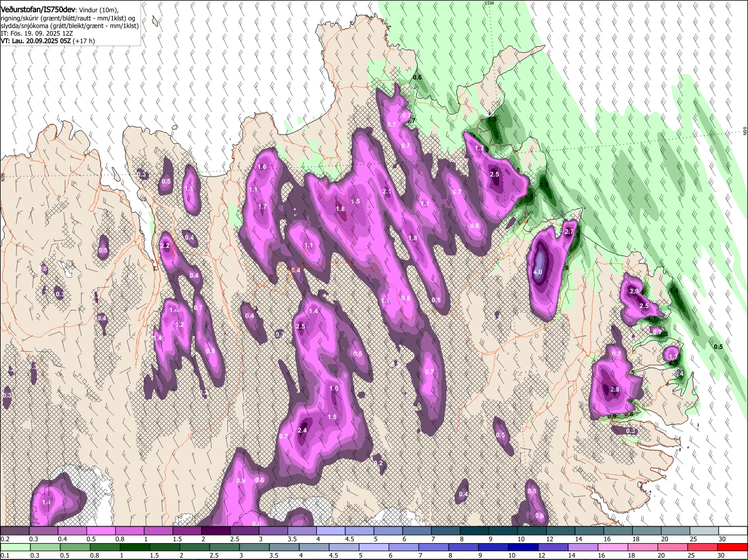Click the 2.2 precipitation value on the map
The width and height of the screenshot is (748, 560).
pos(165,246)
